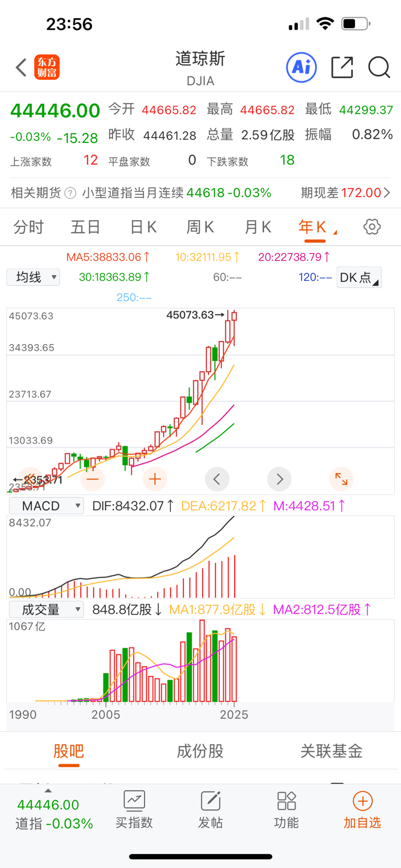The height and width of the screenshot is (868, 401).
Task: Tap 昨收 44461.28 value
Action: coord(170,136)
